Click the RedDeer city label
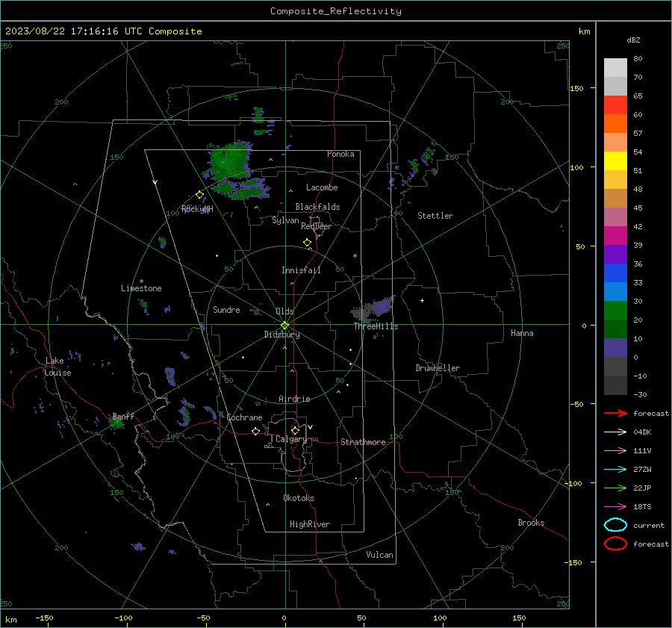Viewport: 672px width, 628px height. click(x=317, y=226)
